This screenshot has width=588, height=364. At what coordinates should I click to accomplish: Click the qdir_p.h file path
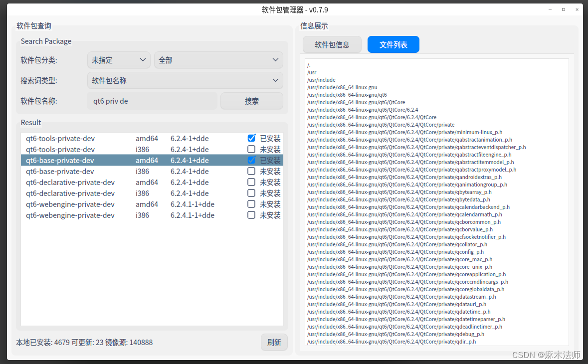tap(392, 342)
